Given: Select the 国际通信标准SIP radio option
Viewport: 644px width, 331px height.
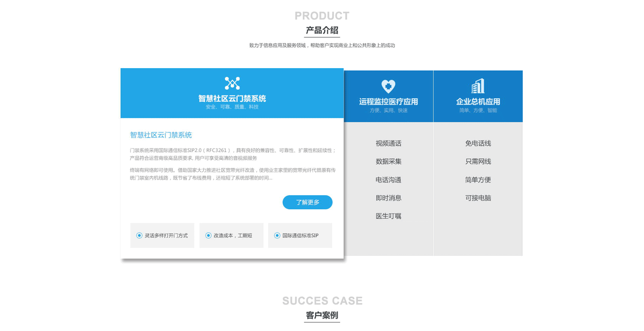Looking at the screenshot, I should point(300,236).
